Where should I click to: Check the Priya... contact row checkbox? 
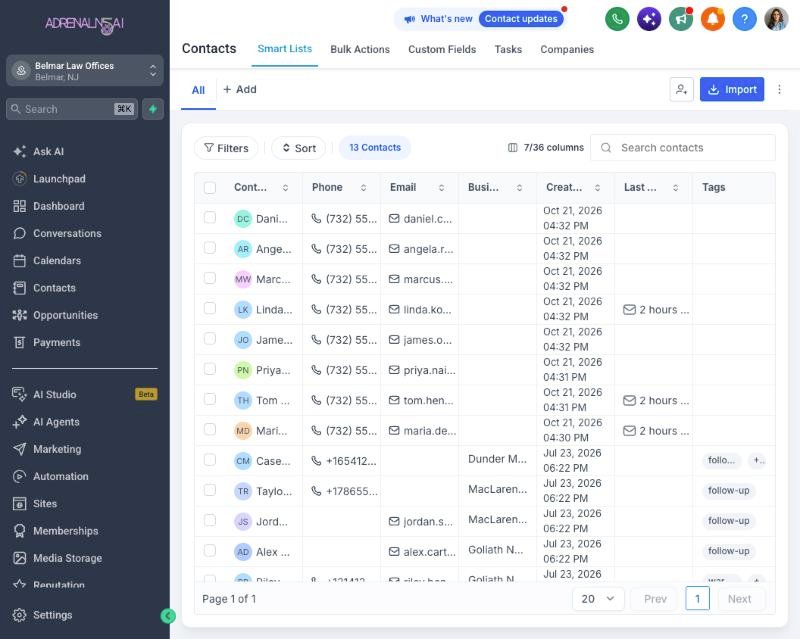(210, 368)
